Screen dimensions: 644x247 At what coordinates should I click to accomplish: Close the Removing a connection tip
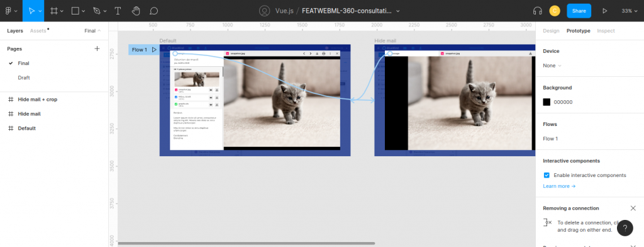point(633,209)
